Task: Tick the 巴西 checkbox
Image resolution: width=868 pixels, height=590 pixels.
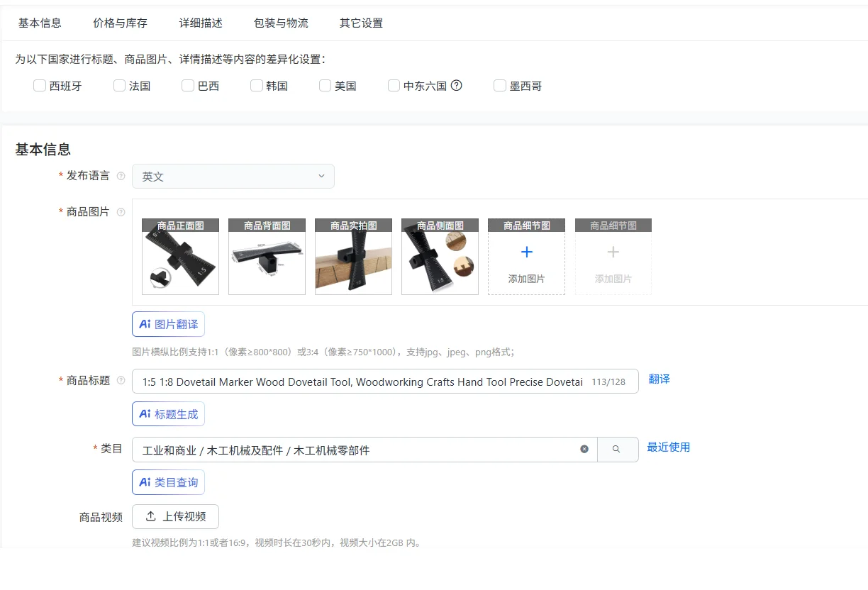Action: (x=188, y=86)
